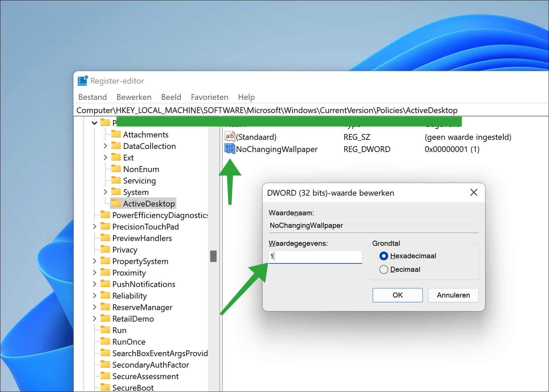Select the Hexadecimaal radio button

383,256
